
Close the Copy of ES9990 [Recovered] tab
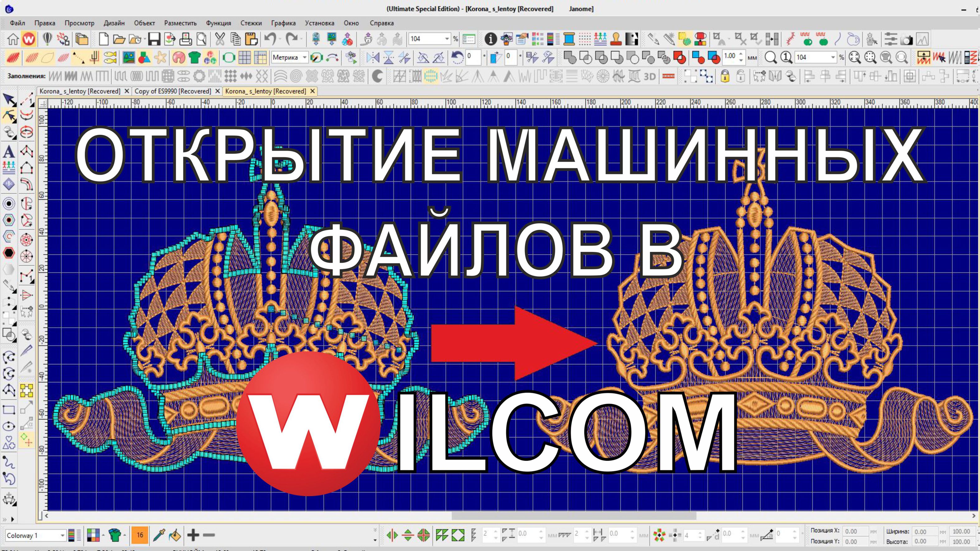pos(217,92)
